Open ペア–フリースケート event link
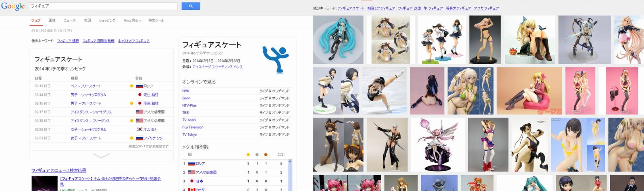The image size is (644, 191). [x=86, y=86]
